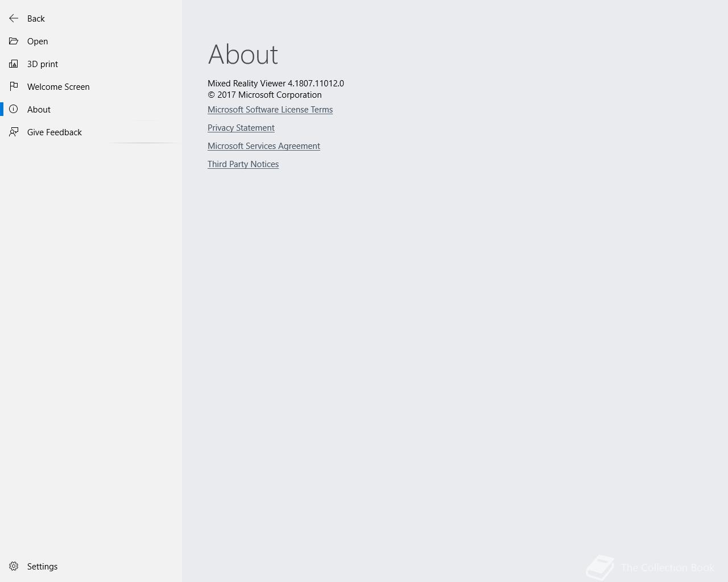Click the Give Feedback person icon
Viewport: 728px width, 582px height.
tap(14, 132)
